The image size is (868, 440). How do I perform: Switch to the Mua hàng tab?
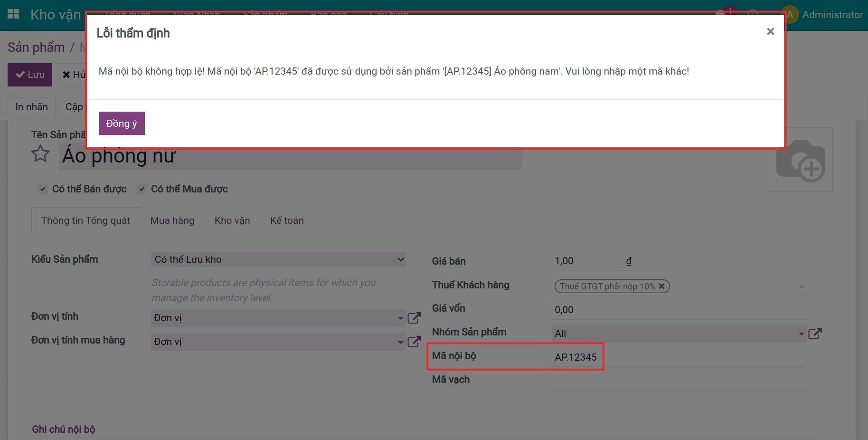pyautogui.click(x=172, y=220)
